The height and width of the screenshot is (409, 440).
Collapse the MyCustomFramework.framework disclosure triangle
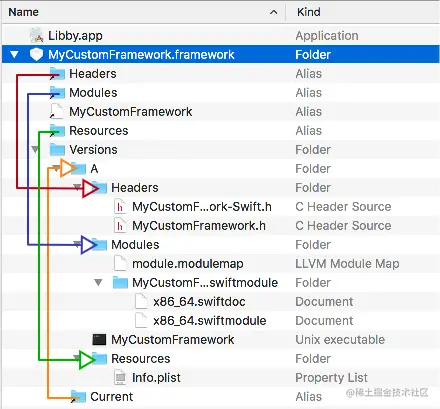pos(14,54)
